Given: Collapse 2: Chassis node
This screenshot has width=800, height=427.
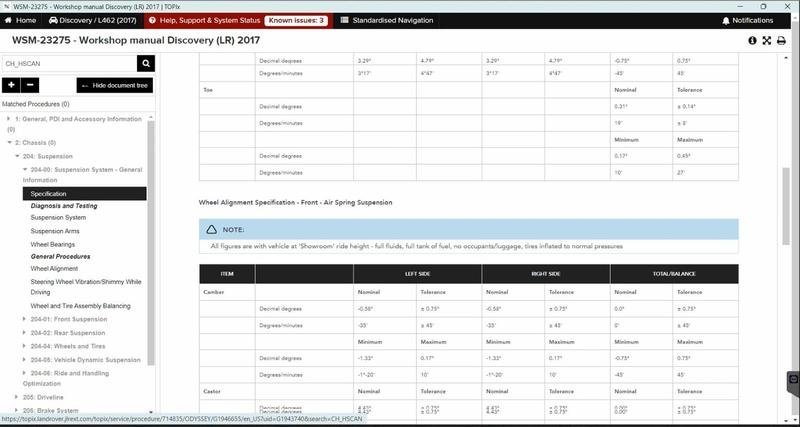Looking at the screenshot, I should [9, 143].
